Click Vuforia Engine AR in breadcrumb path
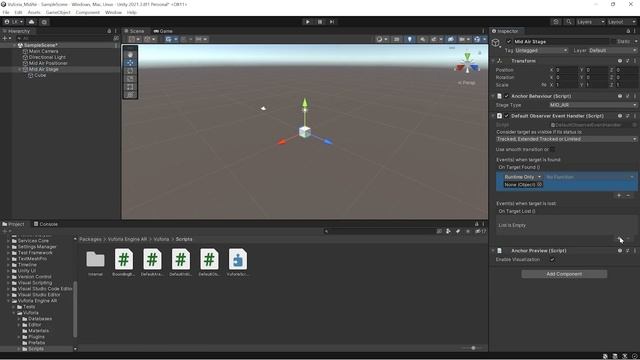This screenshot has width=640, height=360. click(x=127, y=239)
